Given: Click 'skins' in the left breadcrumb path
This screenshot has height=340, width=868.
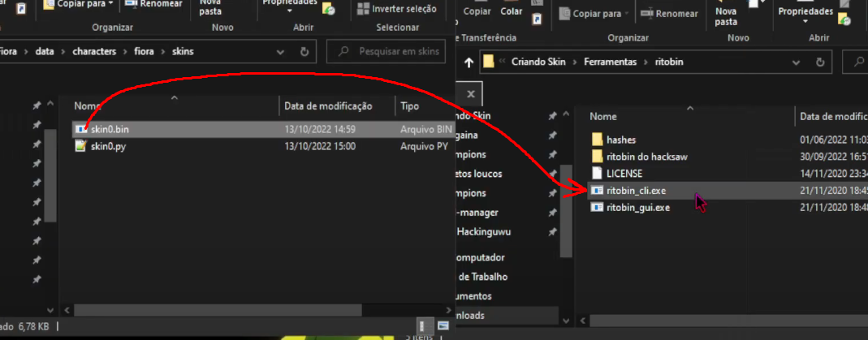Looking at the screenshot, I should tap(182, 51).
